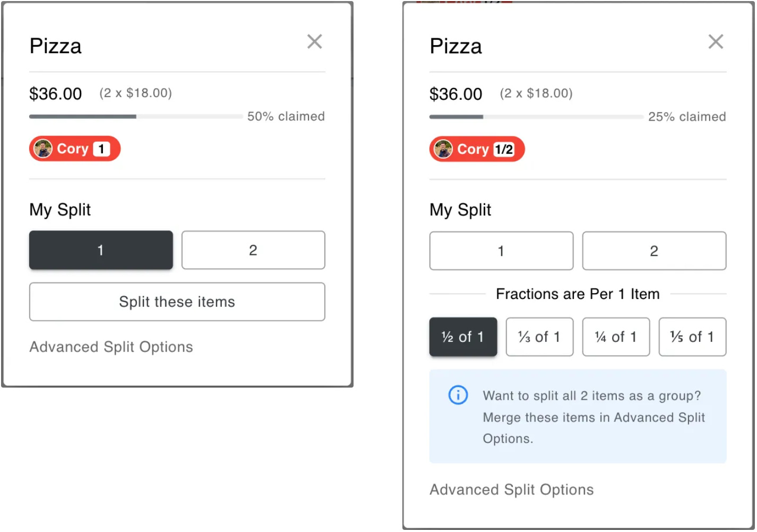Choose the ⅕ of 1 fraction

(x=692, y=337)
